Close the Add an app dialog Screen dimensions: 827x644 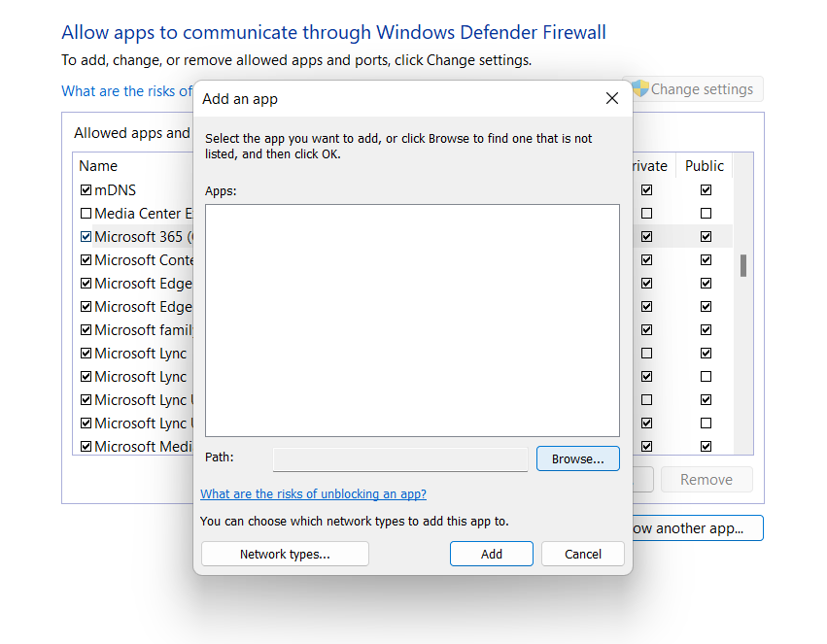[612, 98]
